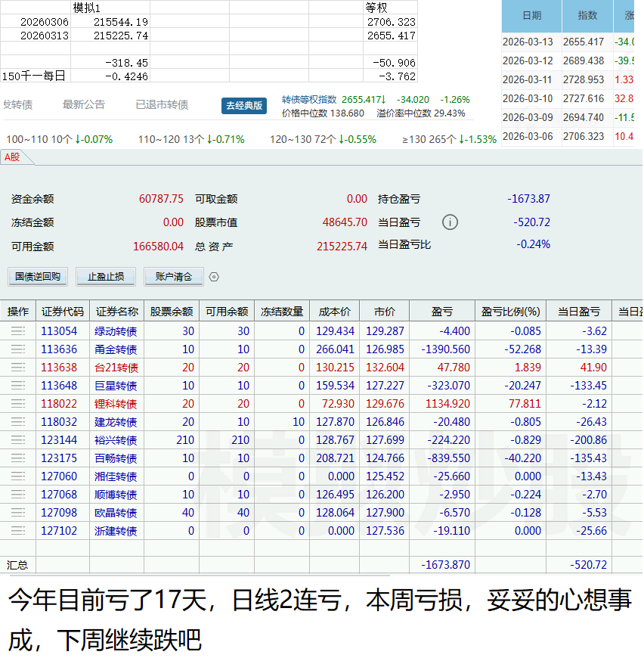
Task: Open operation menu icon for 113638 台21转债
Action: (x=18, y=368)
